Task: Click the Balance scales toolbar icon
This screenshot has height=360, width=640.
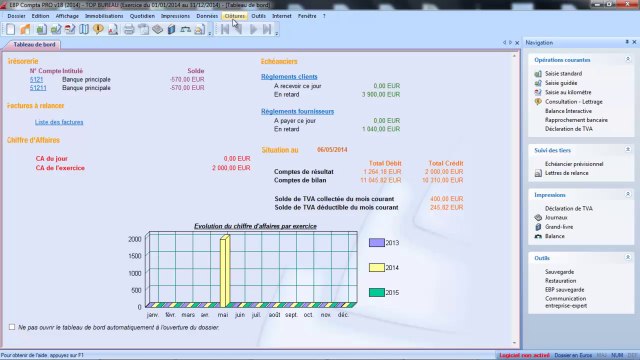Action: click(186, 29)
